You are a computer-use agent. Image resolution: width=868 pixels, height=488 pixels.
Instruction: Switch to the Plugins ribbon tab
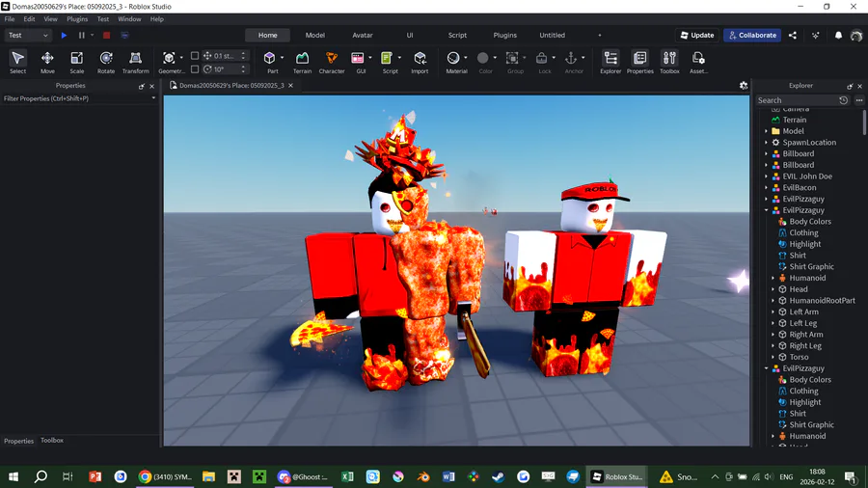[504, 35]
